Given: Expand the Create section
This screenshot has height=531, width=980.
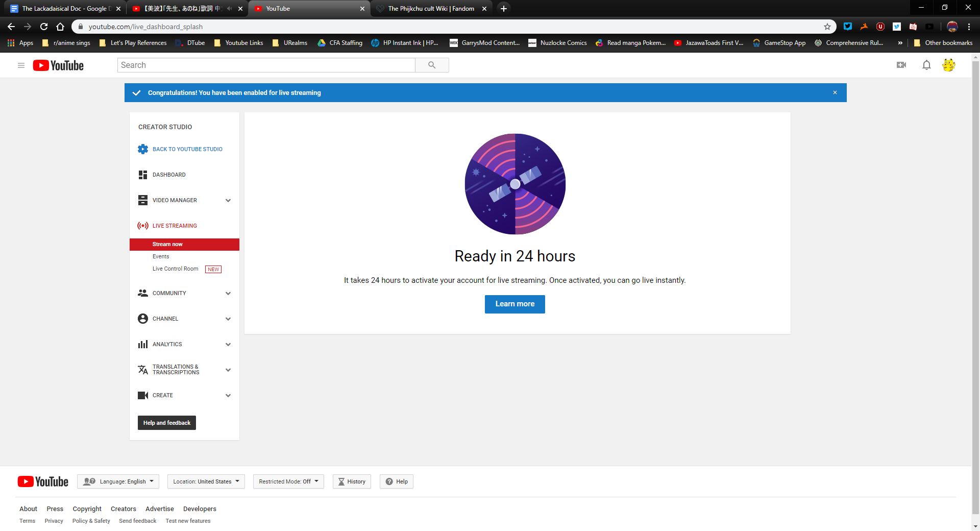Looking at the screenshot, I should point(228,395).
